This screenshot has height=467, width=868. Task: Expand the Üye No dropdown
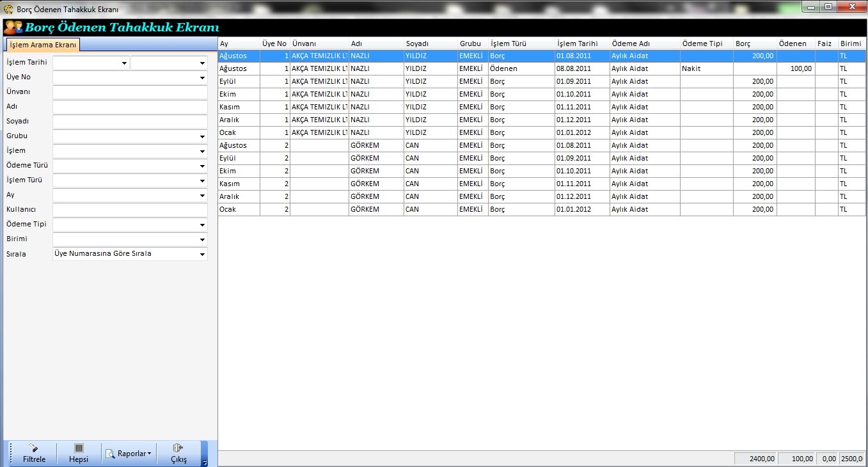(202, 78)
